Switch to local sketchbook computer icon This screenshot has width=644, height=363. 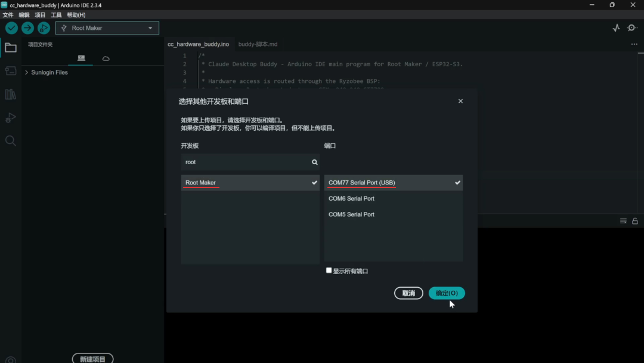click(x=81, y=59)
